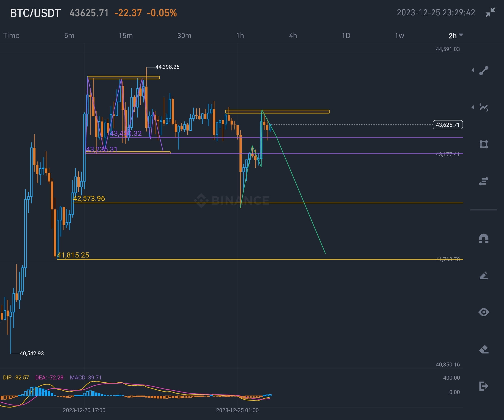Screen dimensions: 504x420
Task: Switch to the 15m timeframe tab
Action: pyautogui.click(x=126, y=35)
